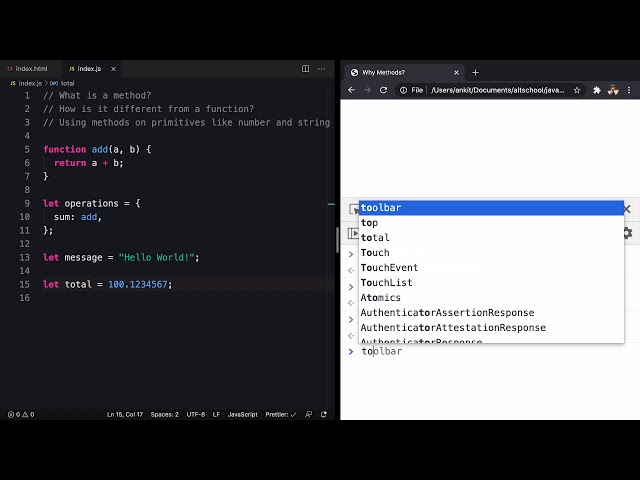Change end-of-line sequence LF
This screenshot has width=640, height=480.
pyautogui.click(x=216, y=414)
